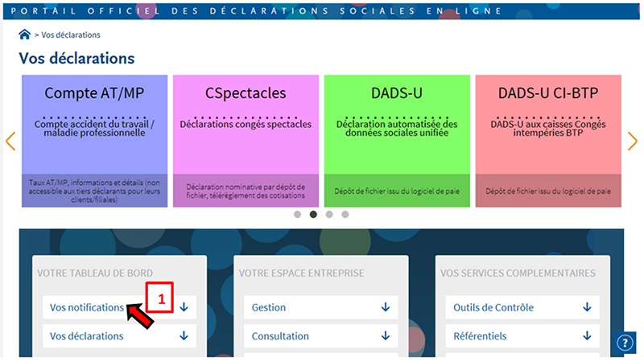Select the fourth carousel page dot
Viewport: 644px width, 362px height.
point(345,214)
